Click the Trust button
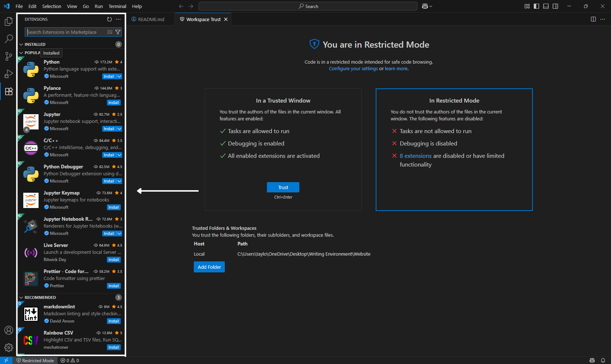 283,187
